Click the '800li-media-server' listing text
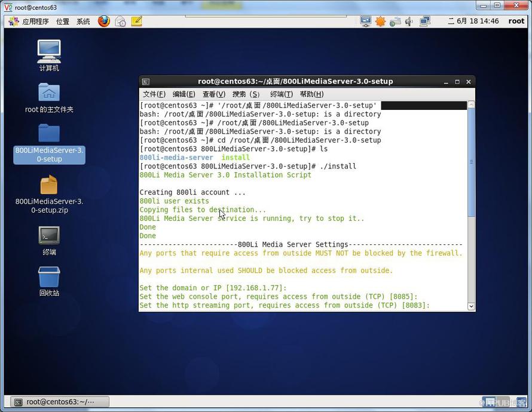 point(176,158)
